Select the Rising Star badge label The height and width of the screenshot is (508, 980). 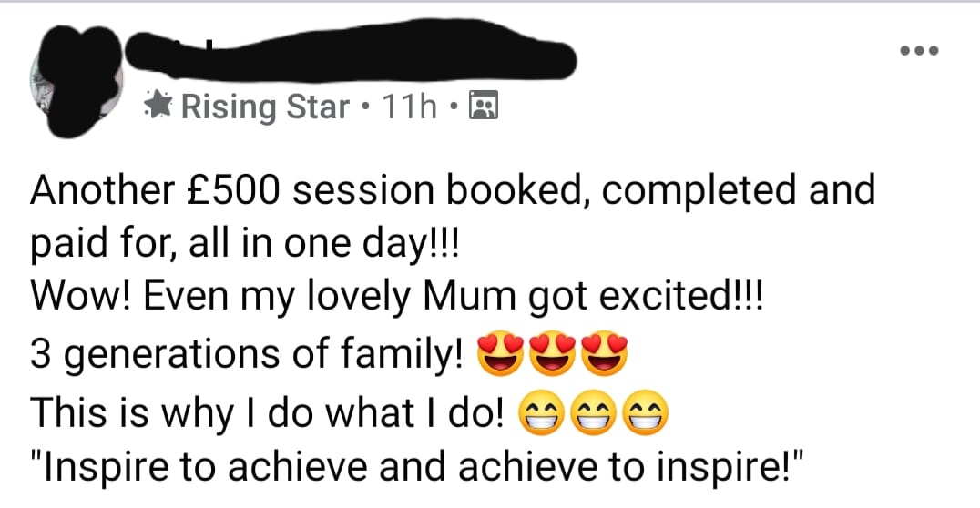[265, 107]
